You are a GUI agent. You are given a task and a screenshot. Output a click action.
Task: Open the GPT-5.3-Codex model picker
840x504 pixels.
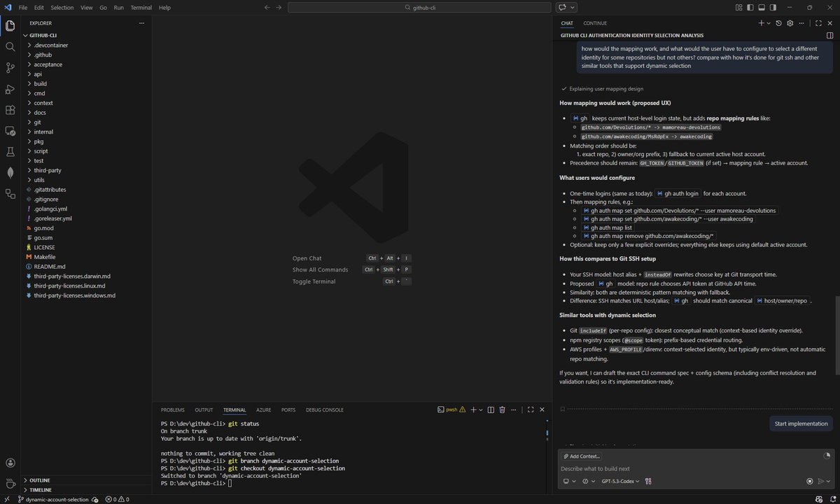(x=620, y=481)
